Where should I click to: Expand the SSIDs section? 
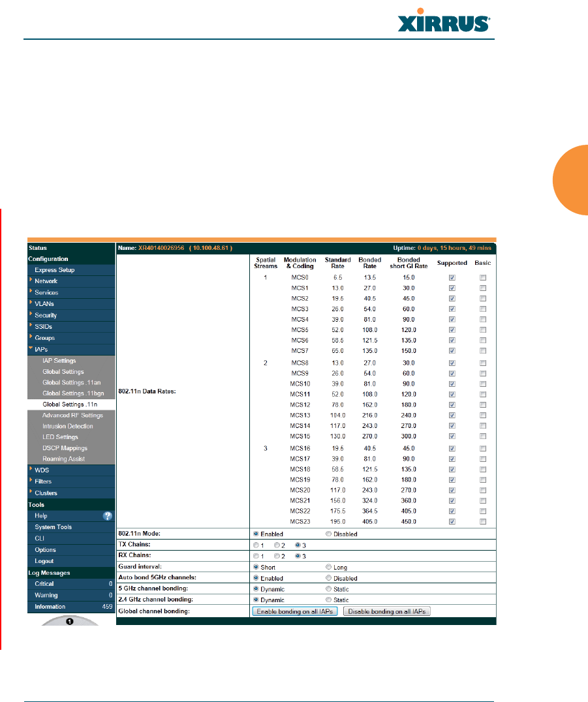coord(43,326)
